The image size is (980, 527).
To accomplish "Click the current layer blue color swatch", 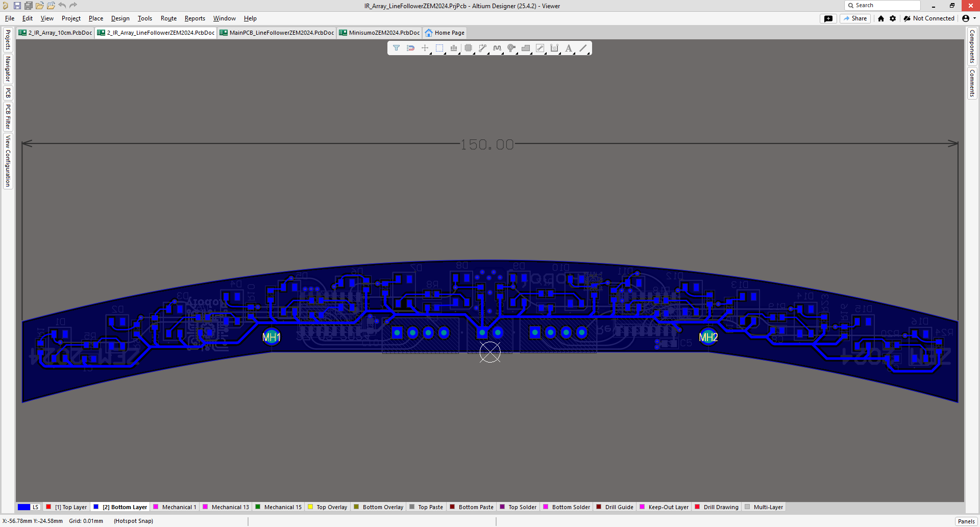I will coord(24,507).
